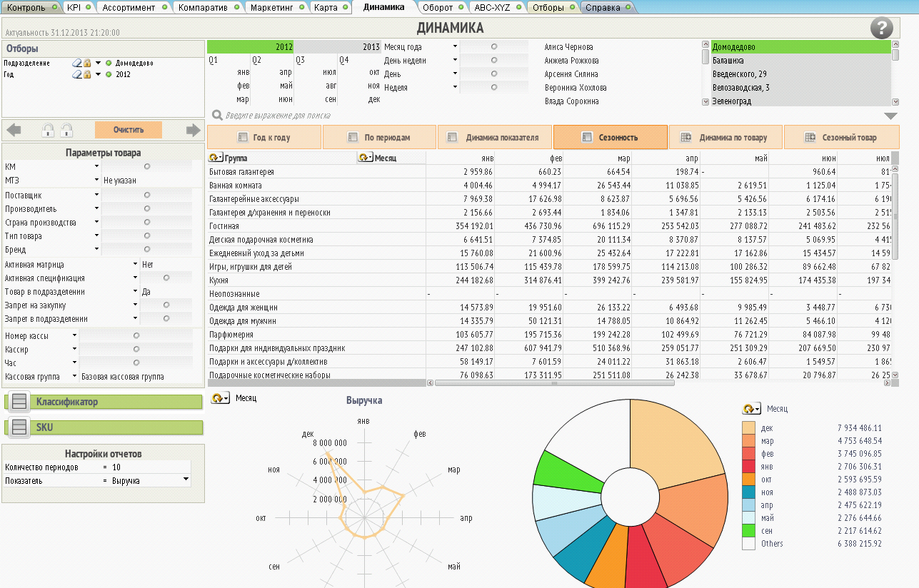Show the По периодам report

(380, 137)
